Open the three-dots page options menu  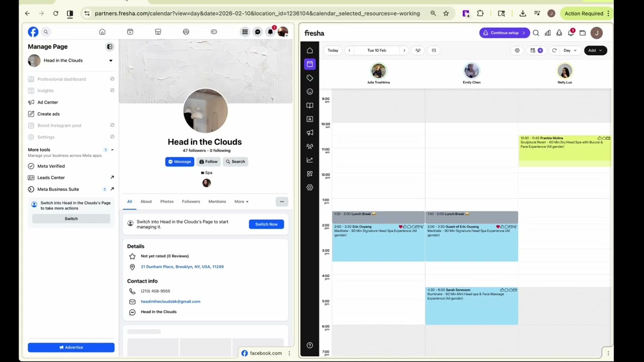pos(282,202)
